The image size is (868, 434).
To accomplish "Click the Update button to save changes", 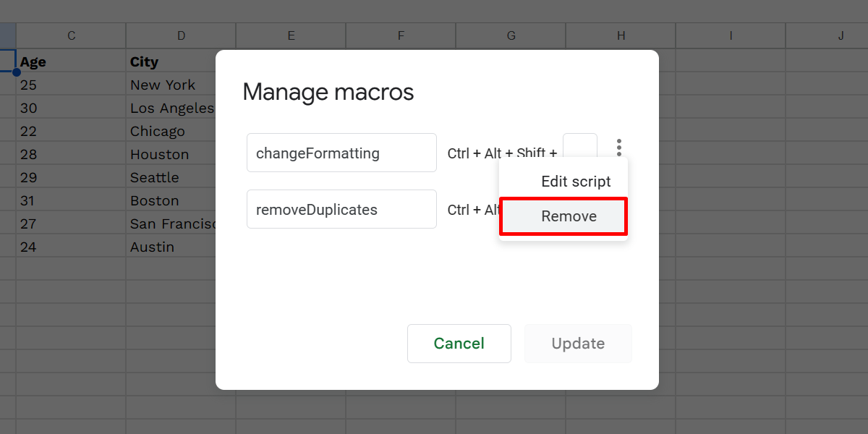I will (578, 344).
